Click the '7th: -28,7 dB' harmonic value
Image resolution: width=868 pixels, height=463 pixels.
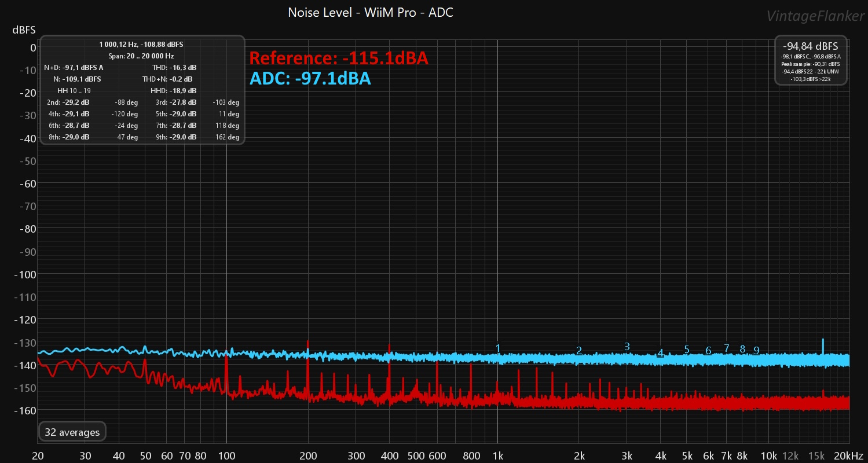coord(176,126)
